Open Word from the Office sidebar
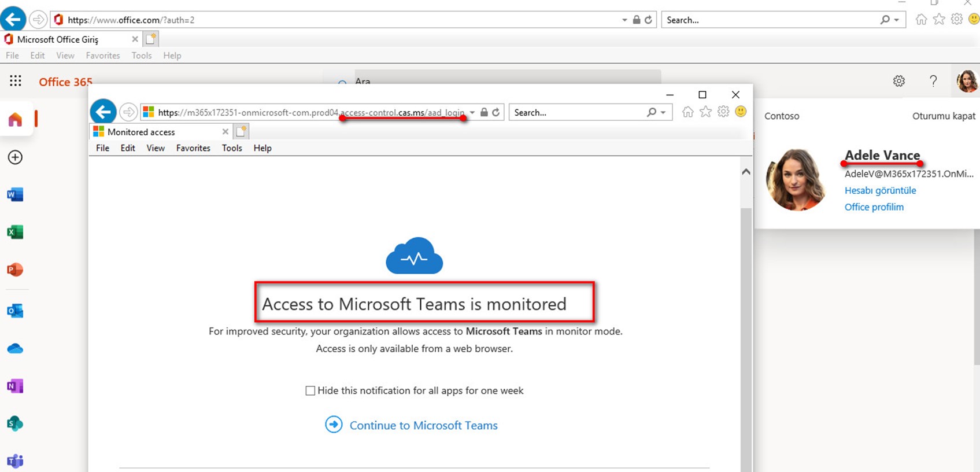The height and width of the screenshot is (472, 980). (x=15, y=195)
